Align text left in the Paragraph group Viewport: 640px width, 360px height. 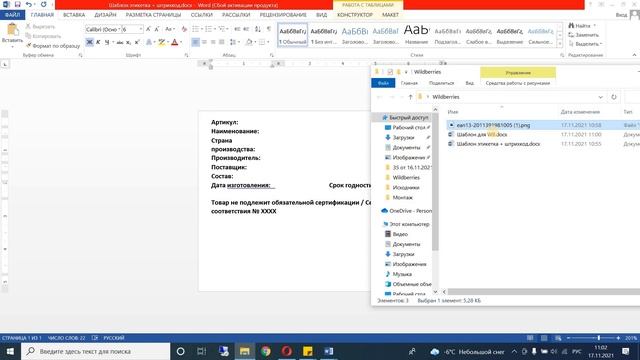196,42
